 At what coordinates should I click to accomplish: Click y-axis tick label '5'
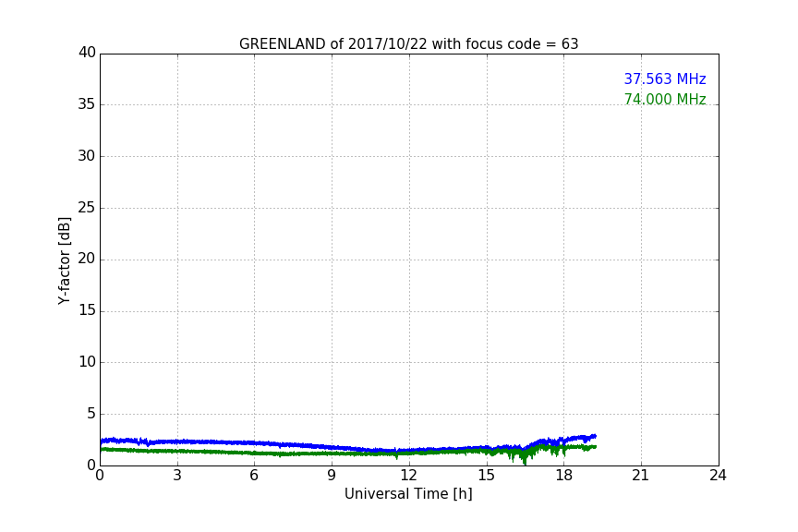[91, 414]
